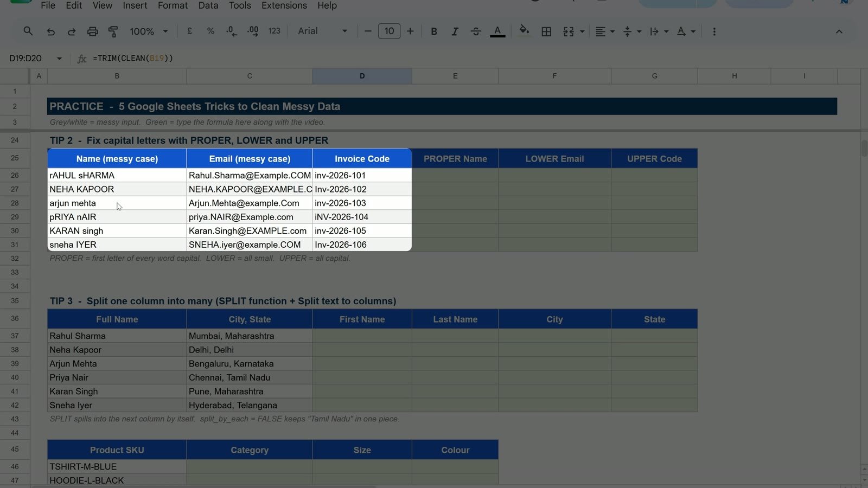Select the TSHIRT-M-BLUE cell
Screen dimensions: 868x488
click(x=117, y=466)
